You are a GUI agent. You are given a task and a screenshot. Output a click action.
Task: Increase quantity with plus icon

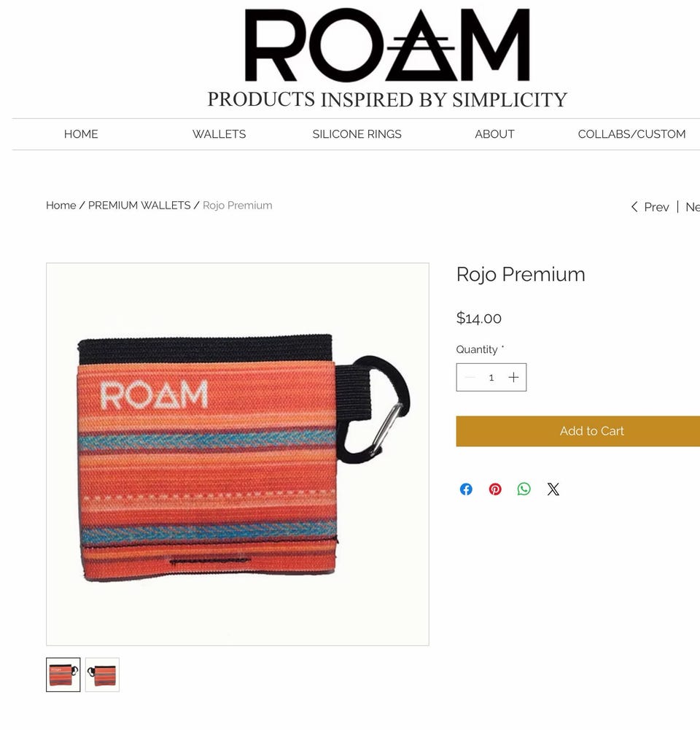[x=513, y=378]
